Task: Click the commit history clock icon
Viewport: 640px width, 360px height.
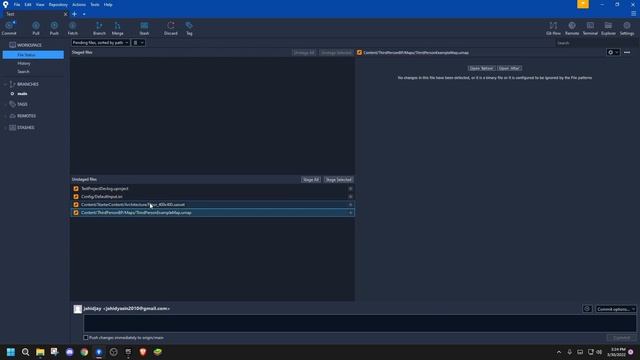Action: (587, 309)
